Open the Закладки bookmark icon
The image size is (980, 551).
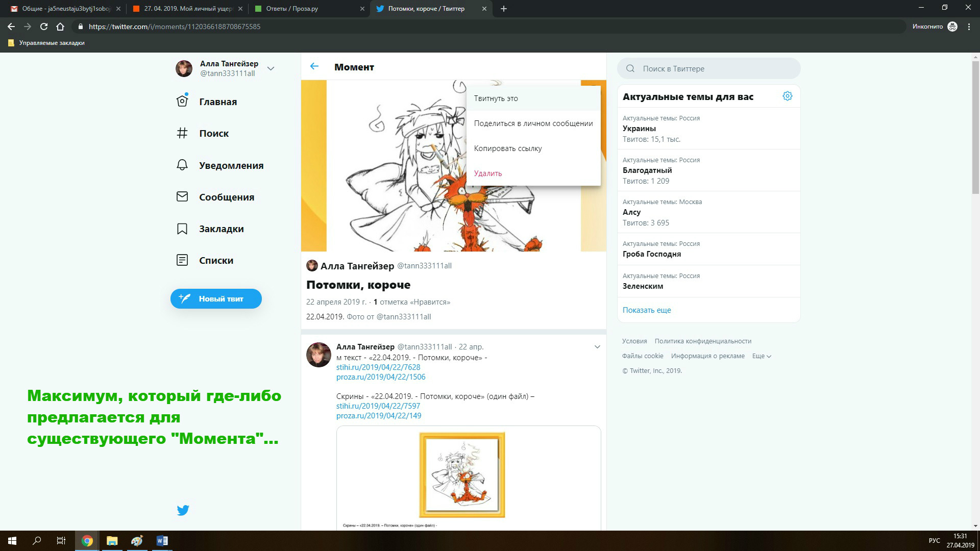tap(182, 229)
